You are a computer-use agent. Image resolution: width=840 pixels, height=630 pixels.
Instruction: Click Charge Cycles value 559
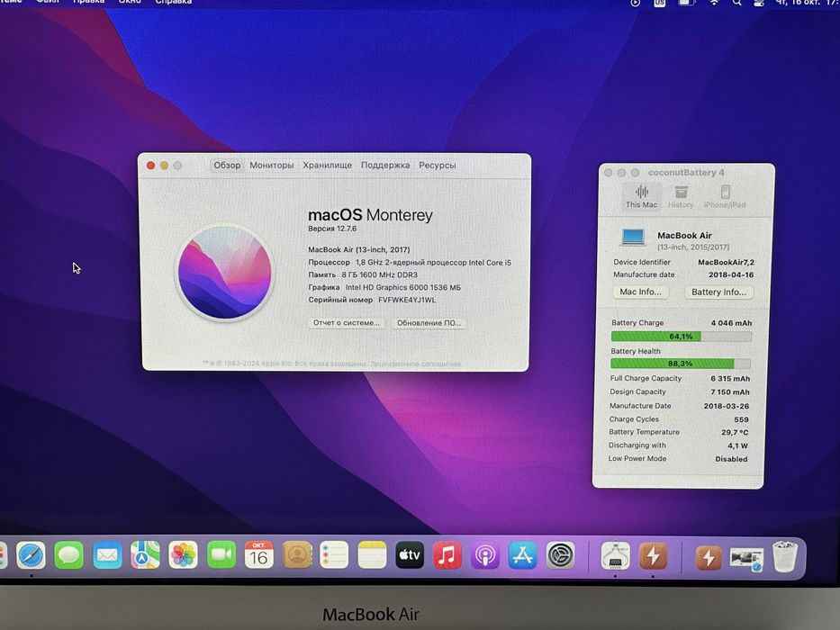(742, 419)
